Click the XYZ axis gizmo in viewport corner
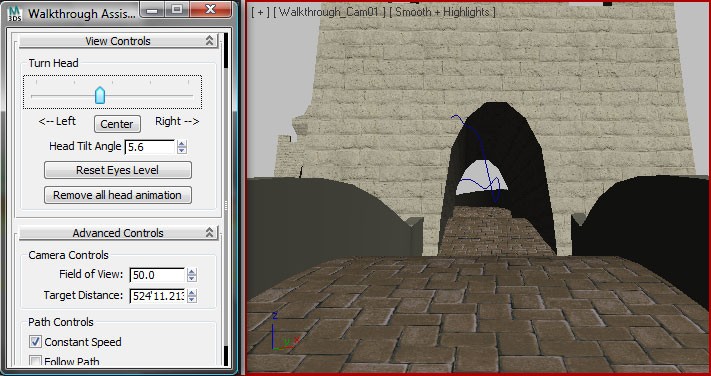 (283, 331)
